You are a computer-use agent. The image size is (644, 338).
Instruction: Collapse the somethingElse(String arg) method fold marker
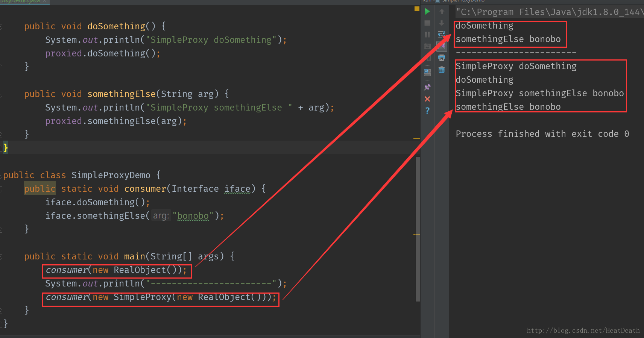(1, 94)
